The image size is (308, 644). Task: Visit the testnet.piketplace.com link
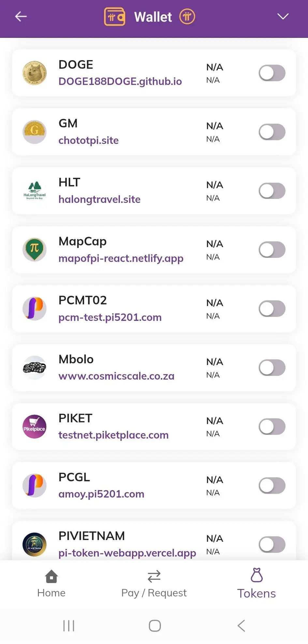point(113,435)
